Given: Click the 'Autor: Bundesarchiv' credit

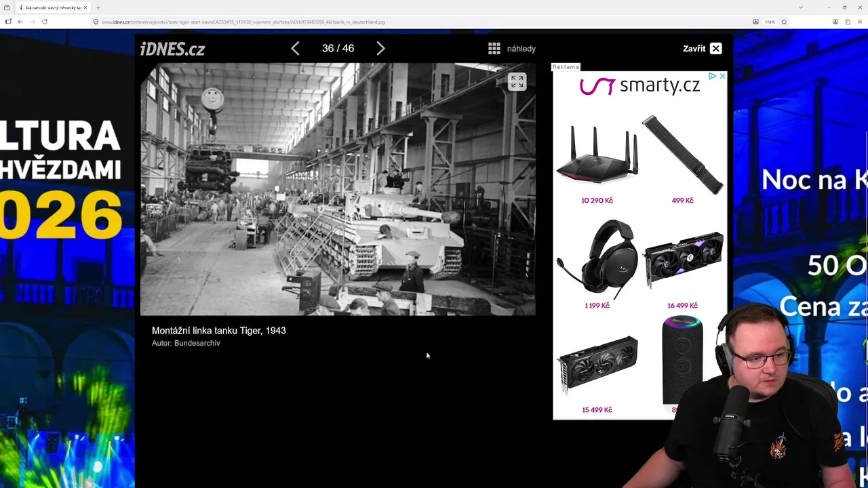Looking at the screenshot, I should tap(186, 343).
